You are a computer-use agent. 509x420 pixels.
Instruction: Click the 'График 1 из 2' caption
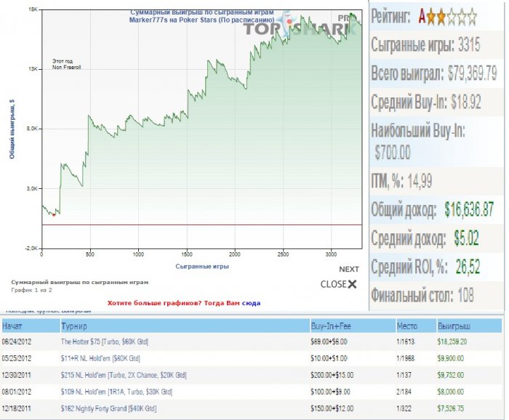point(31,290)
